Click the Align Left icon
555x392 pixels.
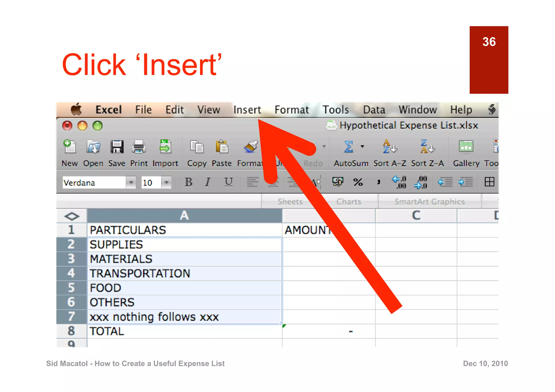253,182
